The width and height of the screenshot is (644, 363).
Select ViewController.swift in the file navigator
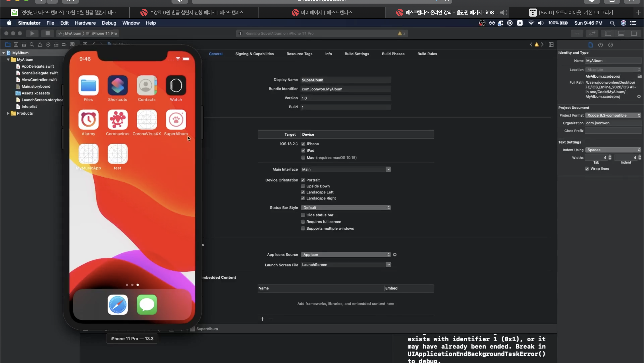coord(39,80)
